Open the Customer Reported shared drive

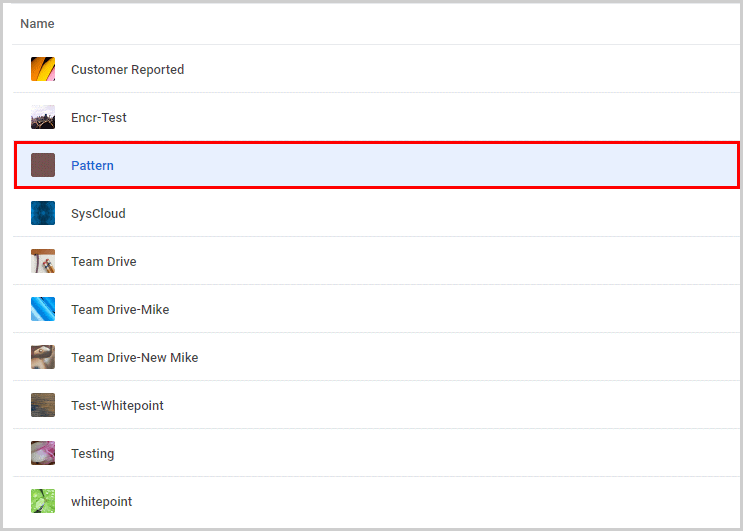(x=127, y=70)
